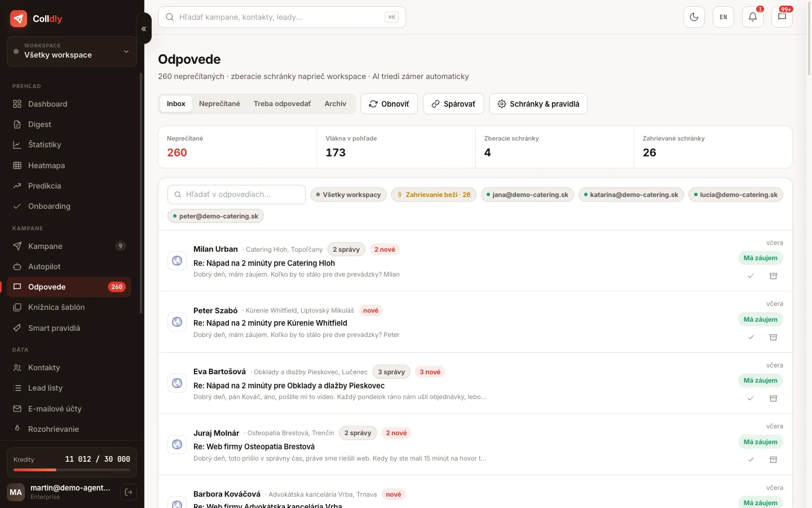This screenshot has width=812, height=508.
Task: Click the Colldly logo icon
Action: click(19, 19)
